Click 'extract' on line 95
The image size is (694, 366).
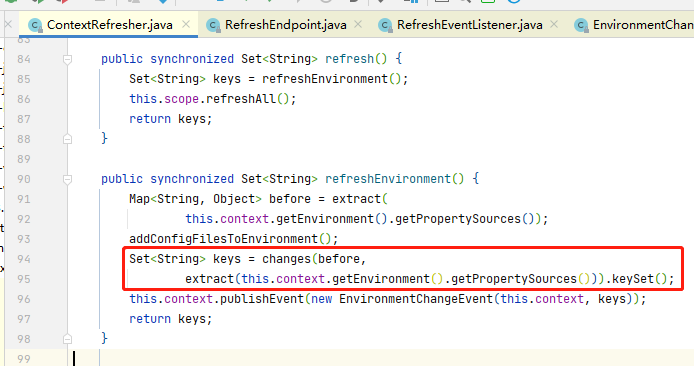click(x=209, y=279)
